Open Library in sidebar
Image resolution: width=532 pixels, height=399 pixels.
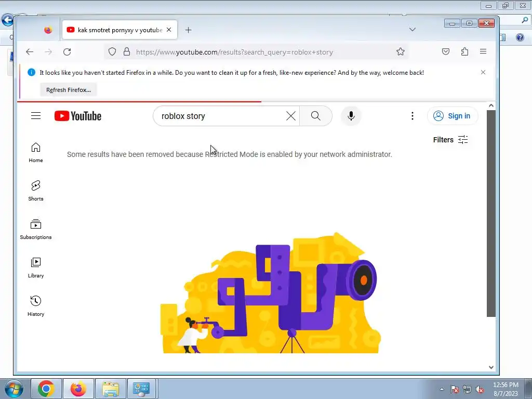36,268
